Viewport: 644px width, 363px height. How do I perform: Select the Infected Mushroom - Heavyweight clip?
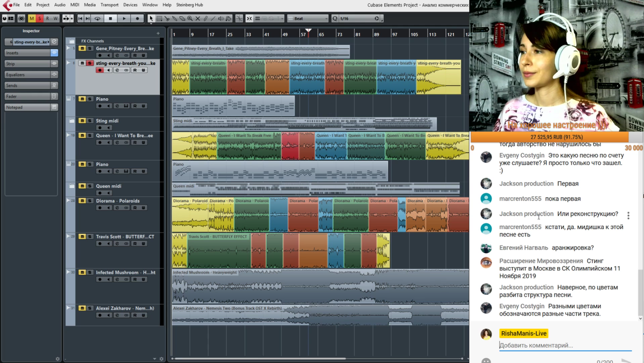click(320, 286)
